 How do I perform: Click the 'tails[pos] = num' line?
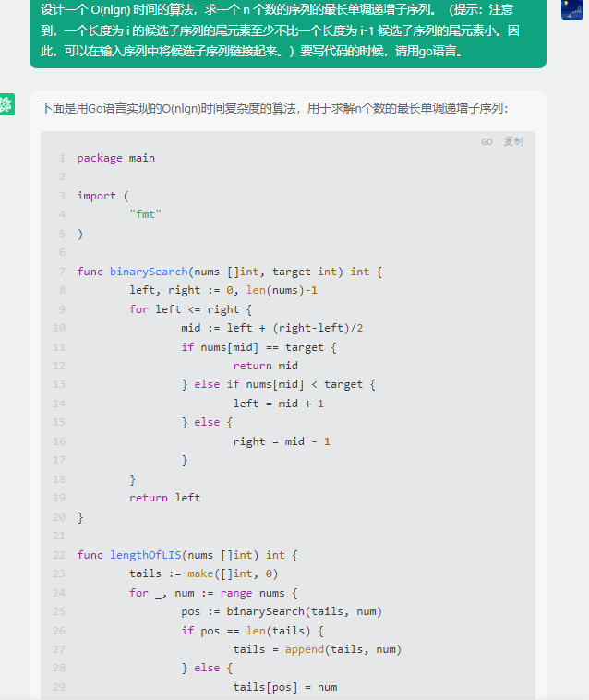[285, 687]
